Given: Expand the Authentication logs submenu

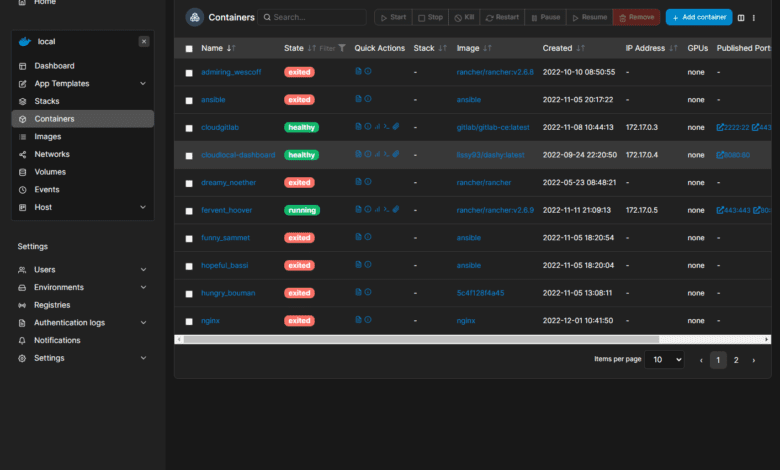Looking at the screenshot, I should (143, 322).
